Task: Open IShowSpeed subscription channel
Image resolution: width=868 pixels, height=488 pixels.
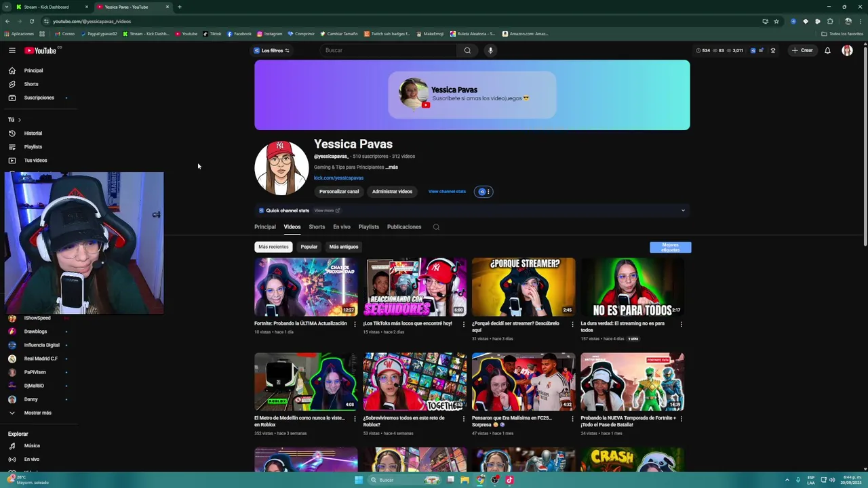Action: (x=37, y=318)
